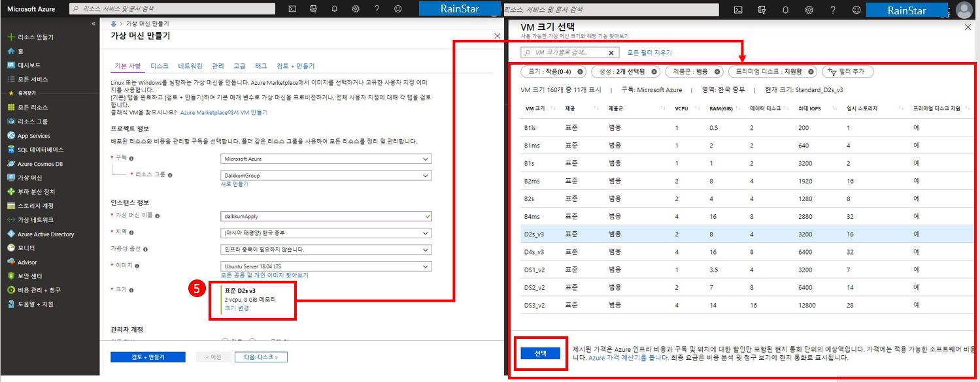Open the 이미지 dropdown

coord(326,266)
